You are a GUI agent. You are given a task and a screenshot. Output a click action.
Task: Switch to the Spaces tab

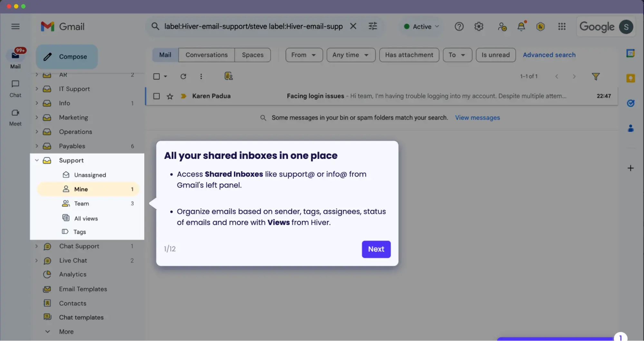coord(253,55)
